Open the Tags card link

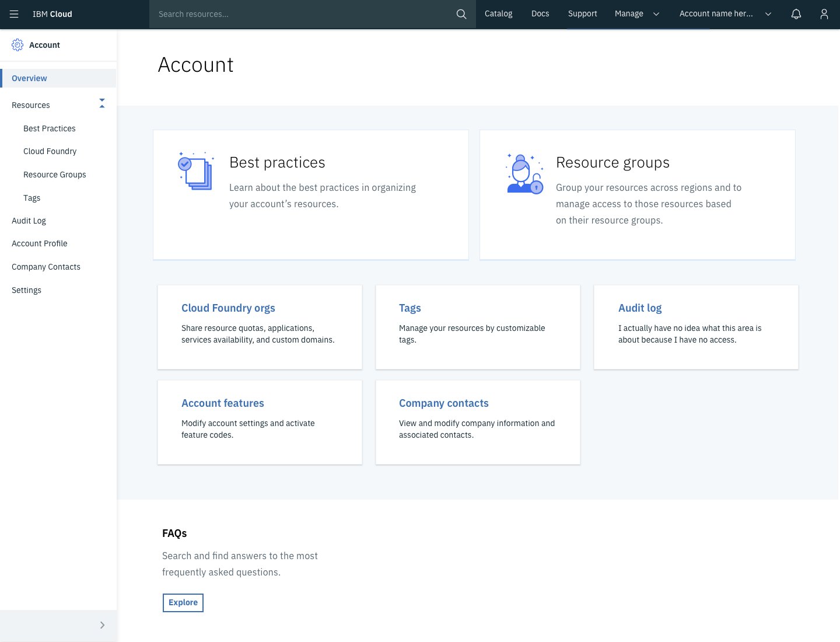[410, 308]
